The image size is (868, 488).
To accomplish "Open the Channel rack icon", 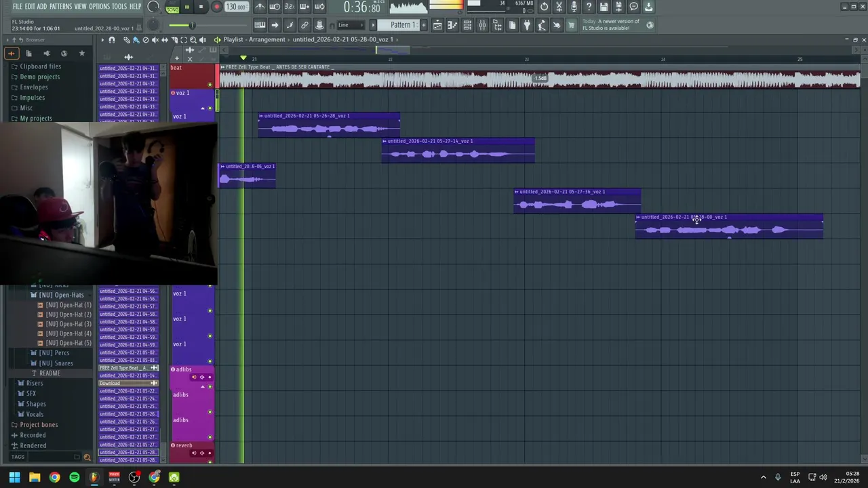I will (467, 25).
